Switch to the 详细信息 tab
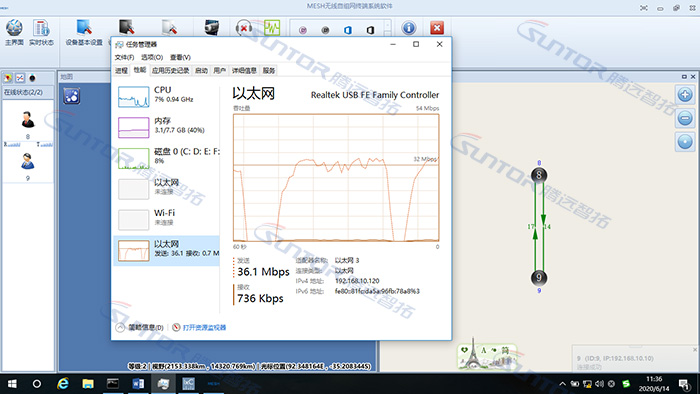This screenshot has width=700, height=394. click(244, 71)
